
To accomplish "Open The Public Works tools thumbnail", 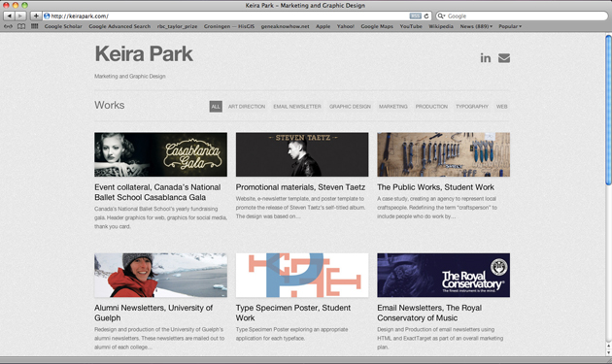I will click(443, 154).
